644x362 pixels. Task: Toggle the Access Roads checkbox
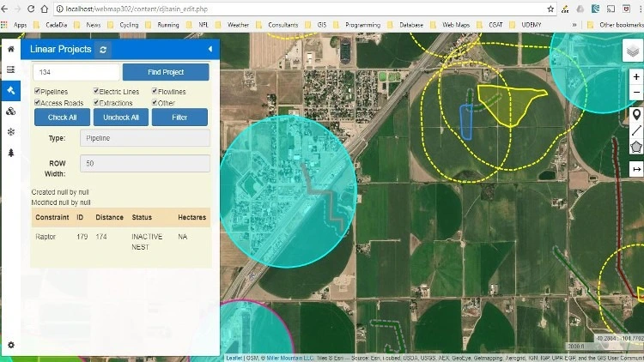tap(38, 103)
